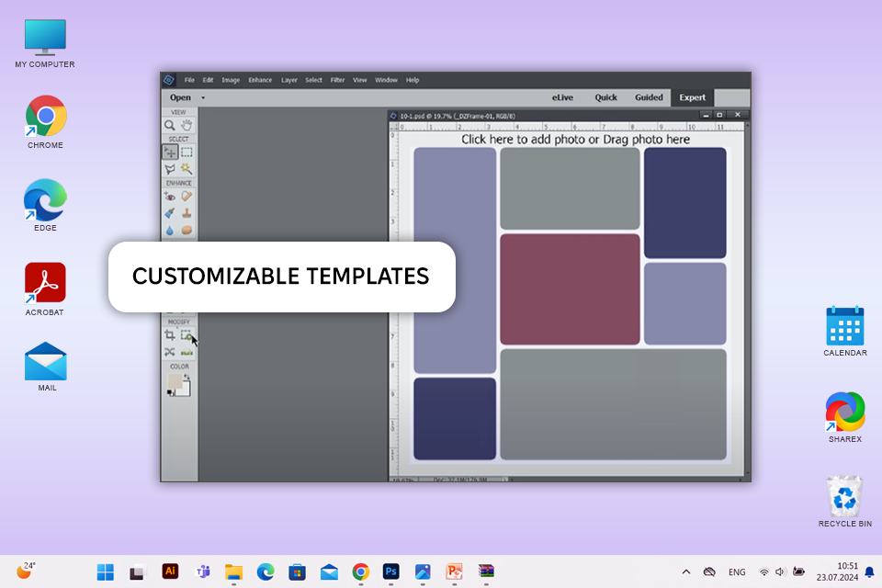Screen dimensions: 882x588
Task: Select the Spot Healing Brush tool
Action: (187, 197)
